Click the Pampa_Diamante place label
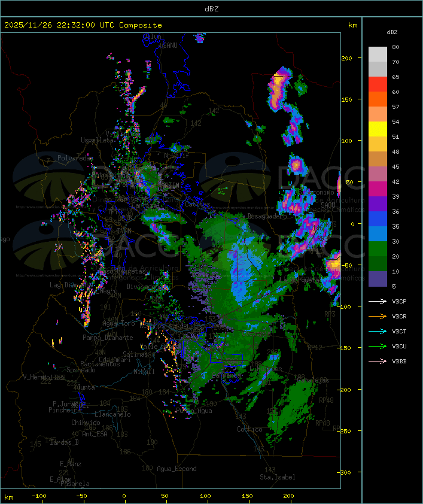423x504 pixels. point(108,338)
